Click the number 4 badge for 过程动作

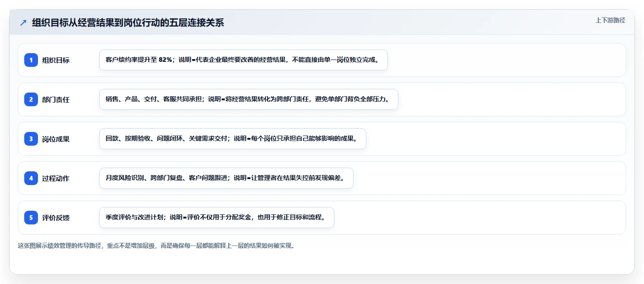click(31, 178)
